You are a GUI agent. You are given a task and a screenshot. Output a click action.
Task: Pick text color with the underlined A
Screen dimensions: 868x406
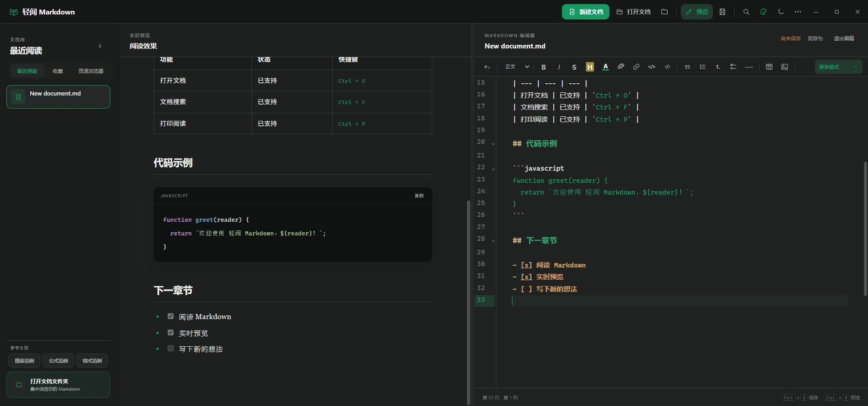point(605,67)
